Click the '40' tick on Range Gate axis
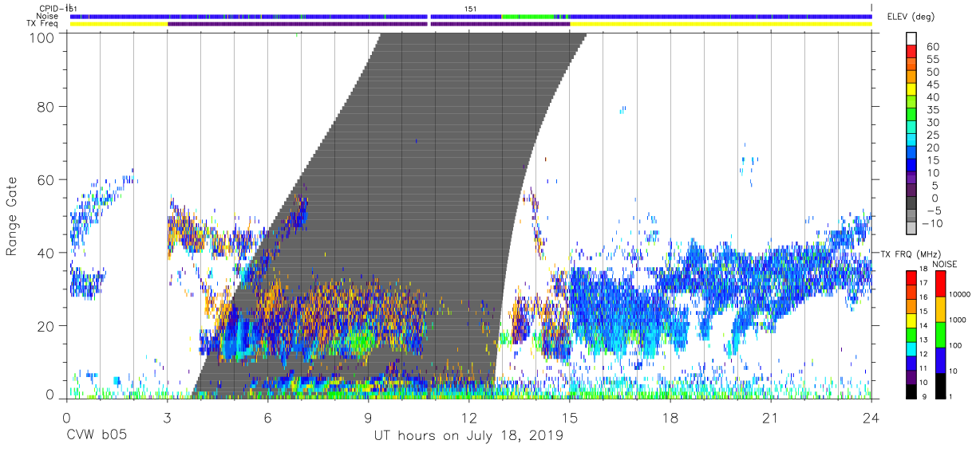 pyautogui.click(x=47, y=253)
